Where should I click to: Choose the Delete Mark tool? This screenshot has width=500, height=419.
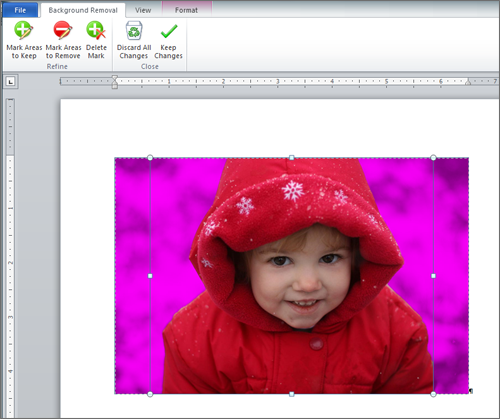[x=96, y=40]
